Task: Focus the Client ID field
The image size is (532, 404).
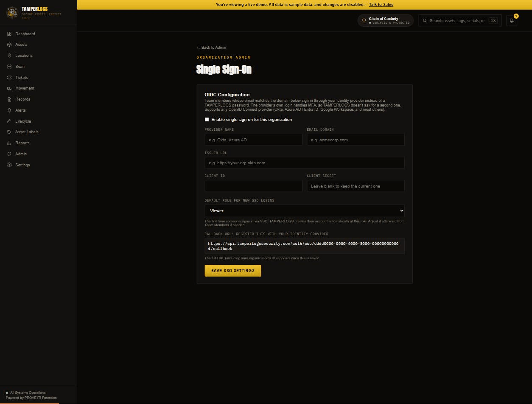Action: (253, 186)
